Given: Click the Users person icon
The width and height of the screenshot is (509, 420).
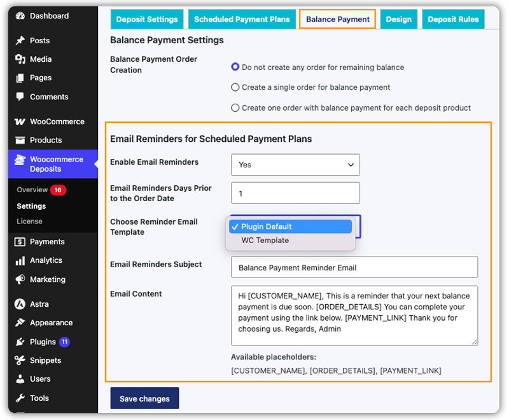Looking at the screenshot, I should [20, 379].
